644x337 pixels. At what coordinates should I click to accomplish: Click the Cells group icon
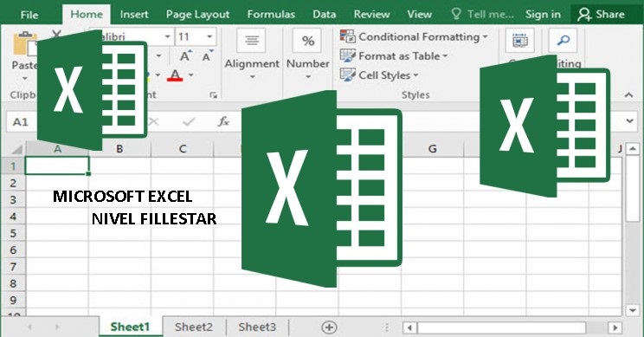[520, 41]
